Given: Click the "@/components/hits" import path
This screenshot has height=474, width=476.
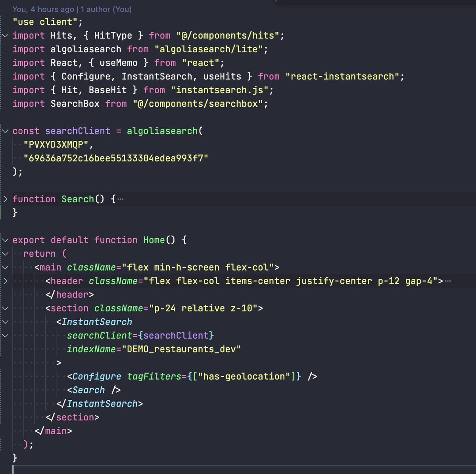Looking at the screenshot, I should coord(228,36).
